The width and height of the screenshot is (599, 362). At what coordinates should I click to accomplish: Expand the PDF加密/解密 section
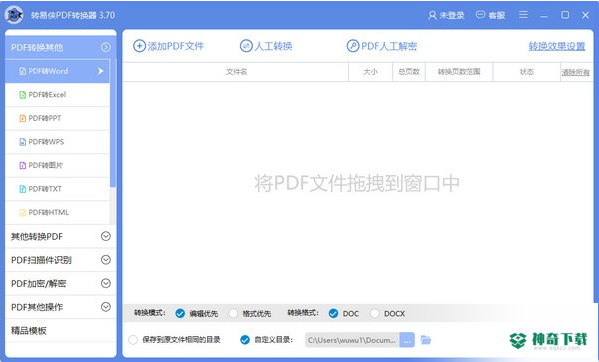tap(106, 283)
